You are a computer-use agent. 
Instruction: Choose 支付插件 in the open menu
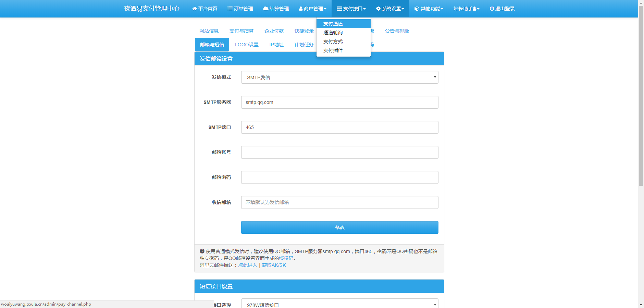[333, 50]
